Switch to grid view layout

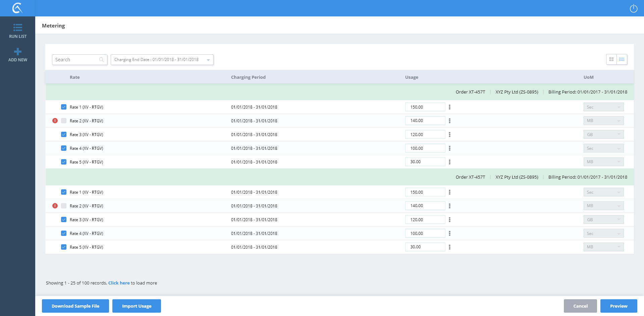(611, 59)
